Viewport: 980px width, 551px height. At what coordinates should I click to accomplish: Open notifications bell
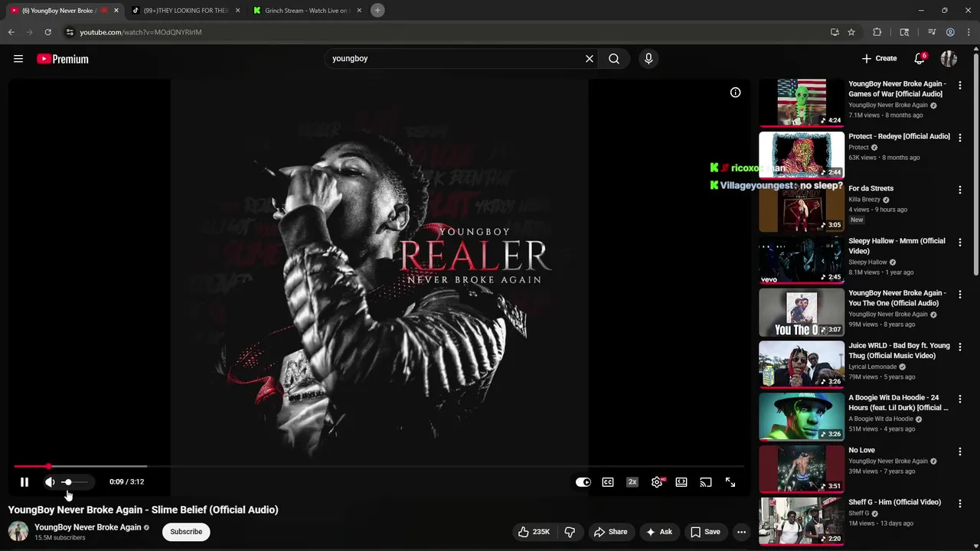pyautogui.click(x=920, y=59)
